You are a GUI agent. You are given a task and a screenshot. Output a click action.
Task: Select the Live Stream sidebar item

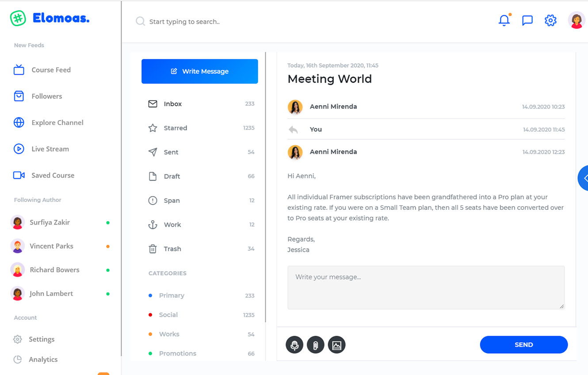[x=50, y=149]
